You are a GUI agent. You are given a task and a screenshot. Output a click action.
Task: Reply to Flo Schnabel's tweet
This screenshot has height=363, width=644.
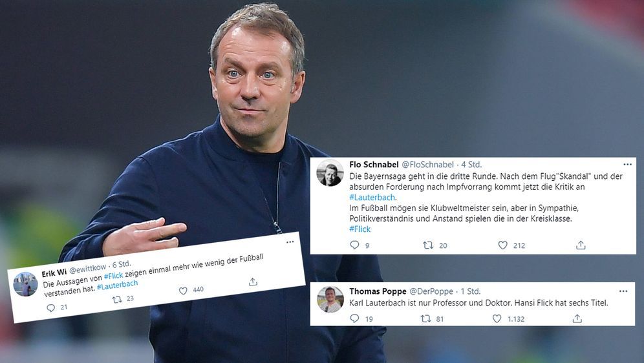(x=354, y=245)
